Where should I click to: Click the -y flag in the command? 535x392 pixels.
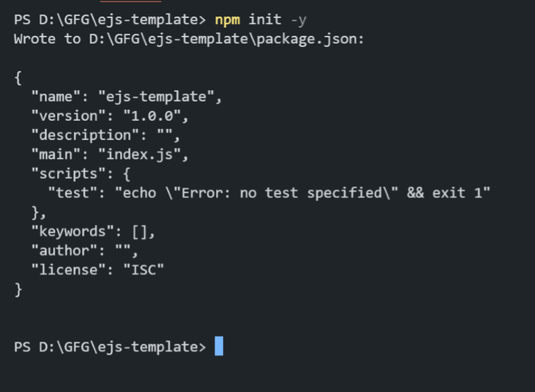pyautogui.click(x=298, y=19)
